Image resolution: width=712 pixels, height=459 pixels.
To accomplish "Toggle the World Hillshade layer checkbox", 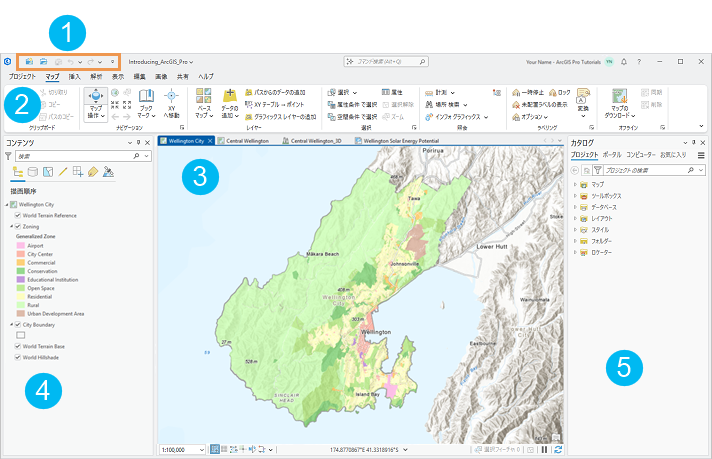I will tap(18, 357).
